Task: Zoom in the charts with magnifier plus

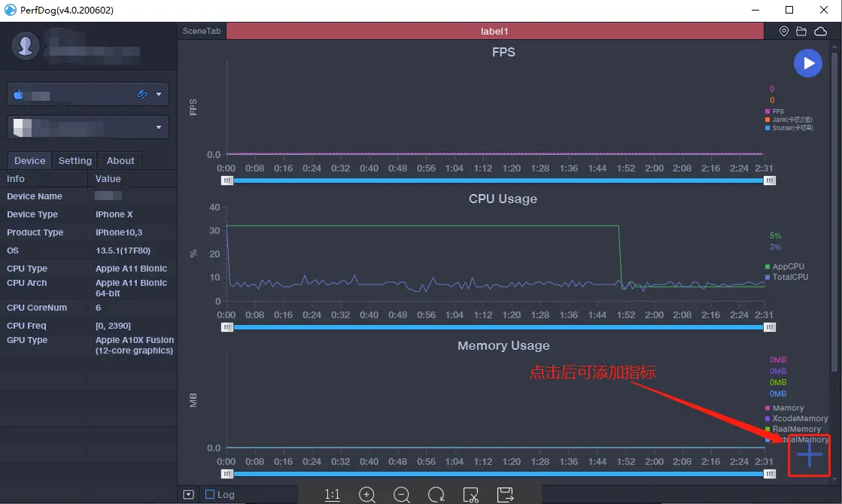Action: (x=367, y=494)
